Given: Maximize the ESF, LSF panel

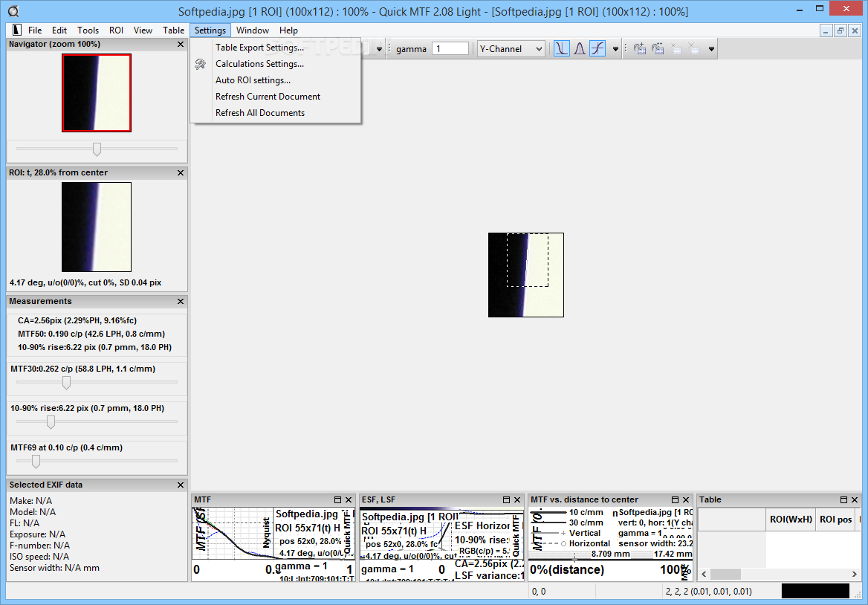Looking at the screenshot, I should click(x=506, y=499).
